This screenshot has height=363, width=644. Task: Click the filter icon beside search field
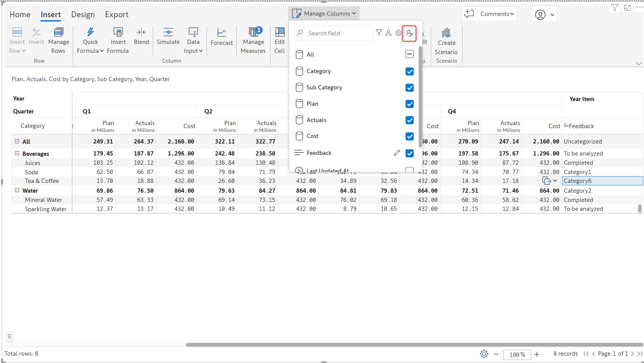pyautogui.click(x=379, y=33)
